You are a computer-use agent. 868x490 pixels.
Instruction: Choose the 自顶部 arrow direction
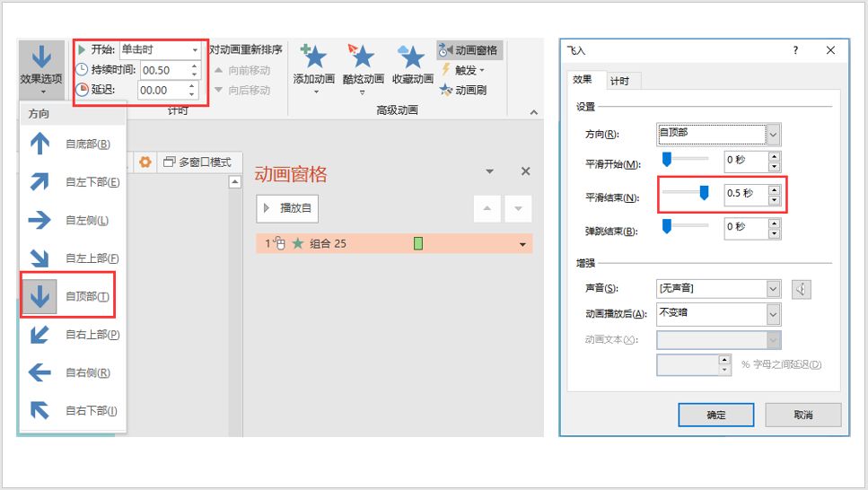(40, 297)
